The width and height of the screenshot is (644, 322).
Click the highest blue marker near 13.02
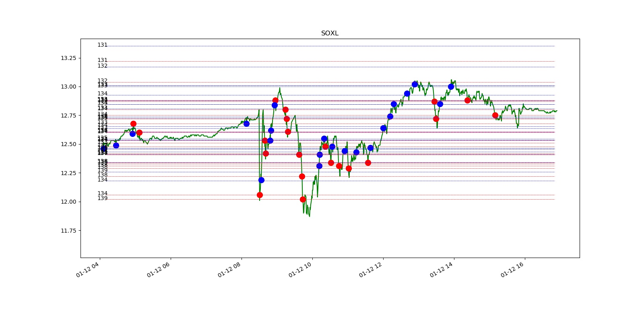pos(415,84)
